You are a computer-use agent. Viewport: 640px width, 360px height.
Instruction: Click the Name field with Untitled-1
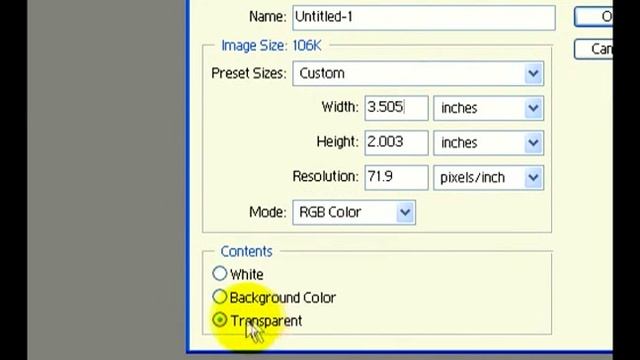[x=424, y=18]
